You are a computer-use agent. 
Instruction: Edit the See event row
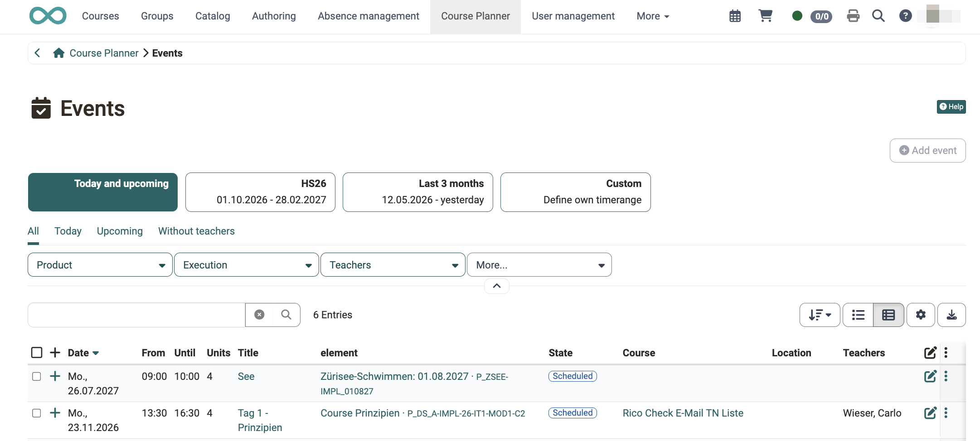[x=930, y=376]
